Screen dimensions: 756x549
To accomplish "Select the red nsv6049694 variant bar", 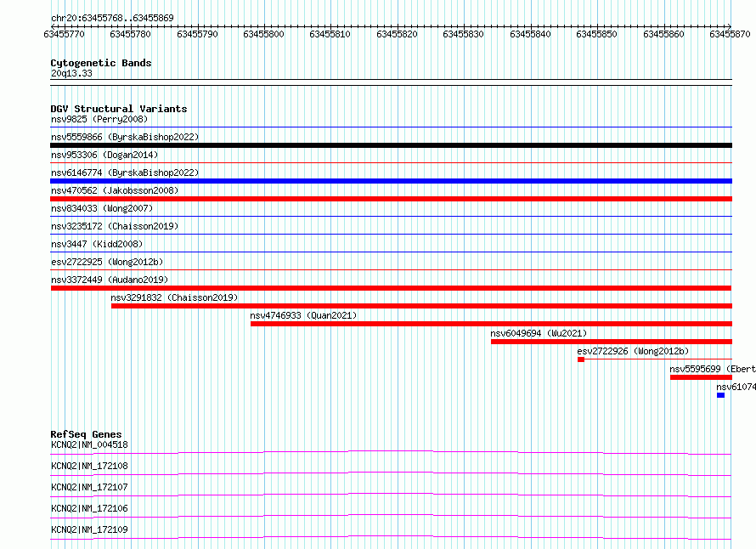I will click(x=612, y=342).
